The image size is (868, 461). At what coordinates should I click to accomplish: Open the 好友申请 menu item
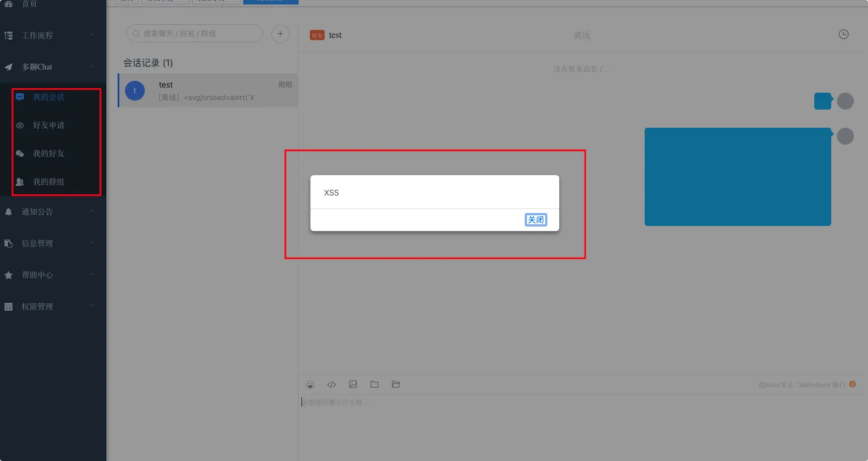click(x=49, y=125)
